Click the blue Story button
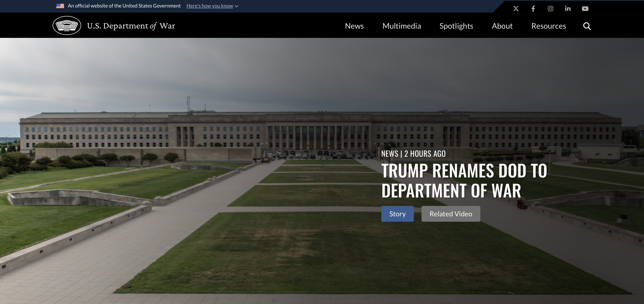Screen dimensions: 644x304 [397, 214]
